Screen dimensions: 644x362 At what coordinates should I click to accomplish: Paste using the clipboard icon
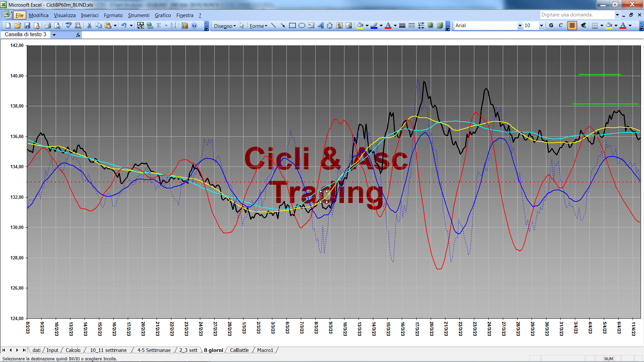[108, 25]
